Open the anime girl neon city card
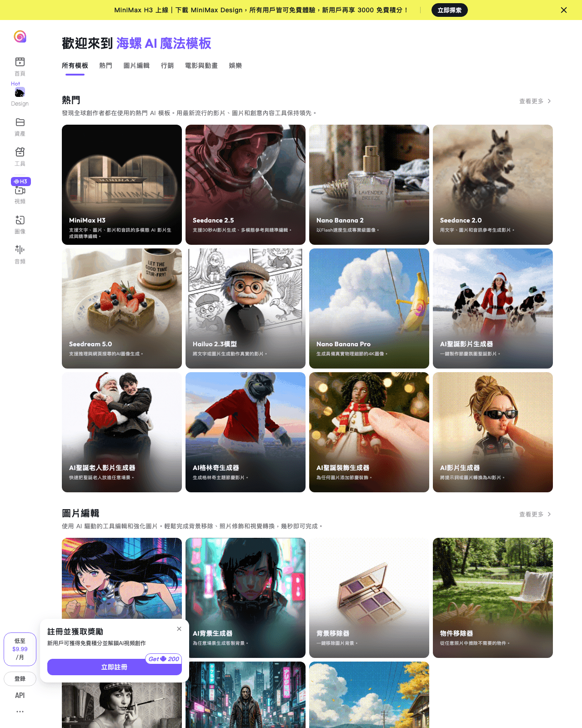 click(x=122, y=578)
